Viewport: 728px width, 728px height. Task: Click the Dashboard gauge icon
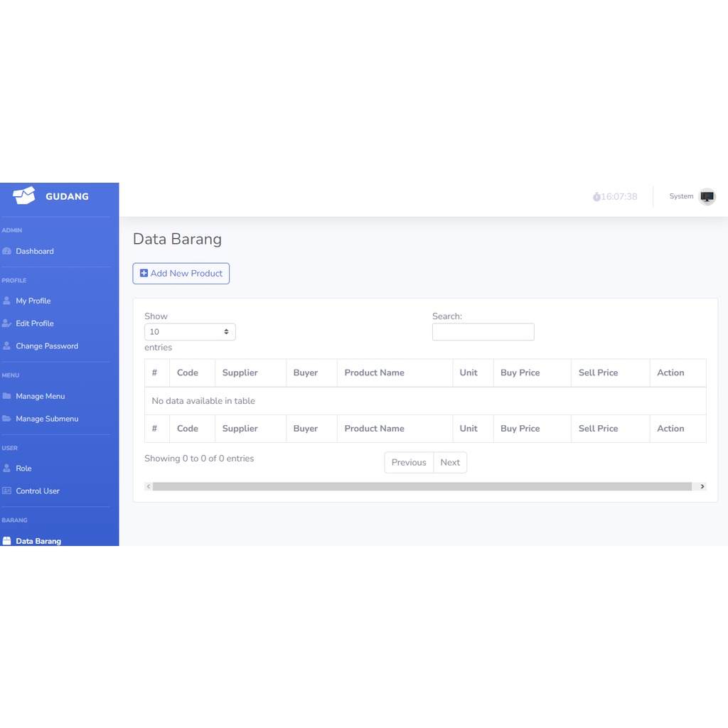[x=6, y=251]
